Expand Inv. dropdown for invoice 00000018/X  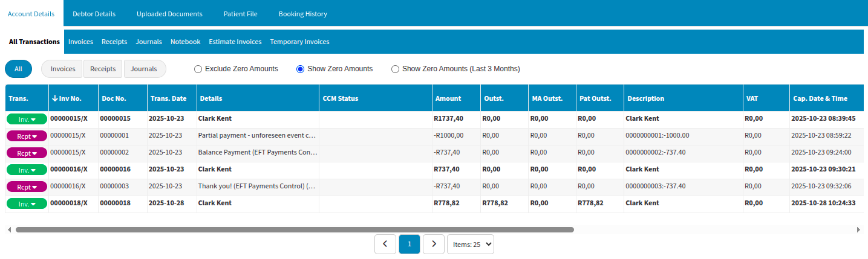pos(27,203)
